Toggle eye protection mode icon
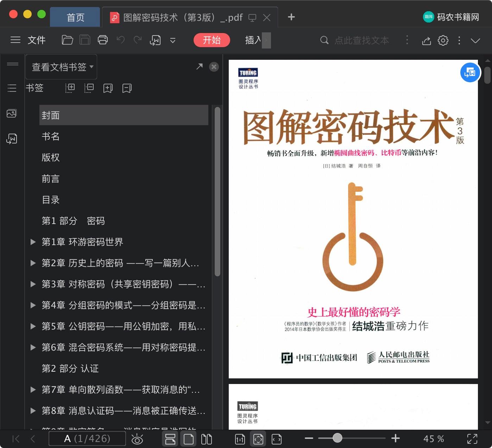Screen dimensions: 492x448 137,439
